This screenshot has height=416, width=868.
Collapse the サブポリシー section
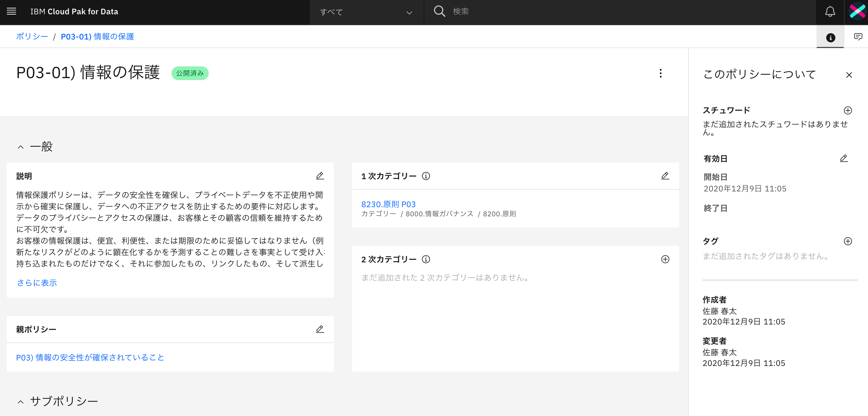click(x=21, y=402)
